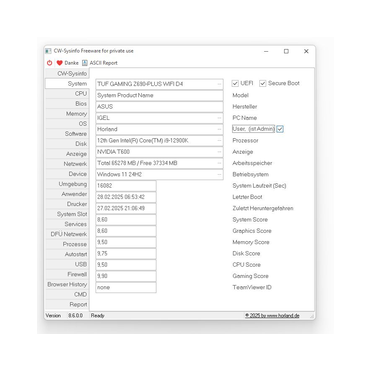Click the ASCII Report toolbar label
372x372 pixels.
pyautogui.click(x=103, y=63)
